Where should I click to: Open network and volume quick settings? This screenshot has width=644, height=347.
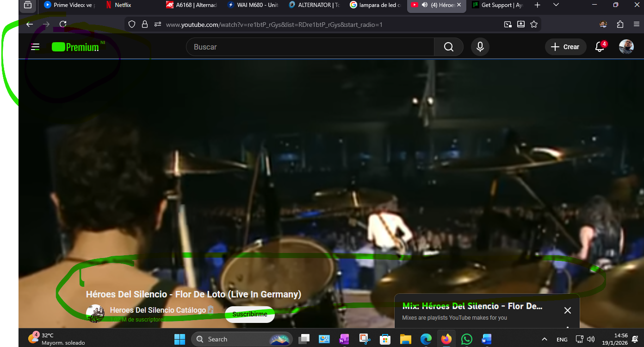(585, 339)
